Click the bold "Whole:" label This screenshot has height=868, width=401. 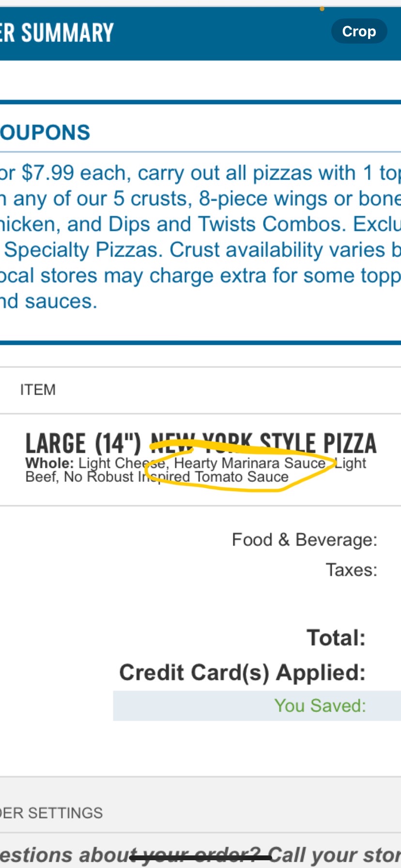(49, 463)
